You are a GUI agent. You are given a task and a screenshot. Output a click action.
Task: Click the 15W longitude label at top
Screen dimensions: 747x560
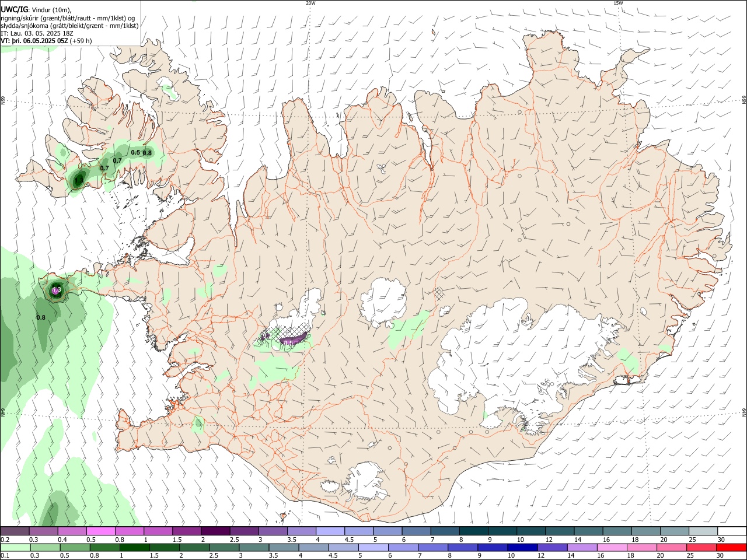point(618,3)
